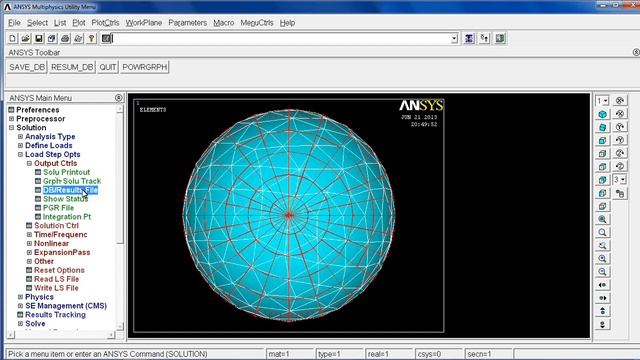Open the Solu Printout item
Viewport: 640px width, 360px height.
tap(67, 172)
